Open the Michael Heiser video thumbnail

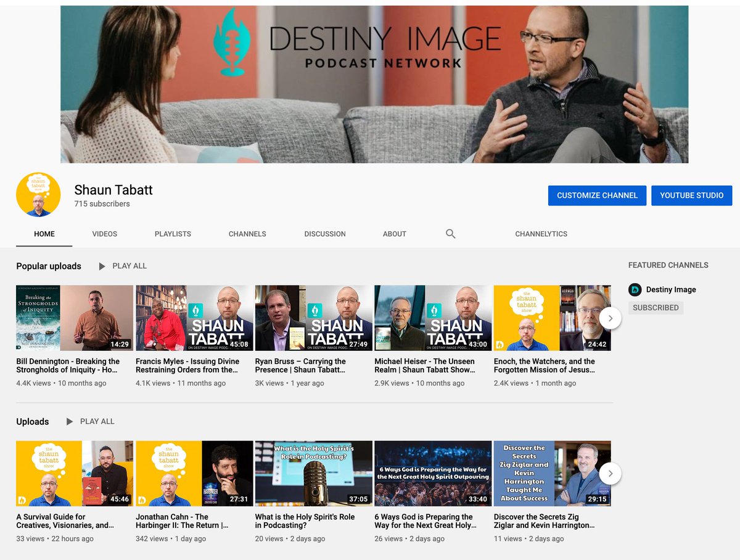(433, 318)
